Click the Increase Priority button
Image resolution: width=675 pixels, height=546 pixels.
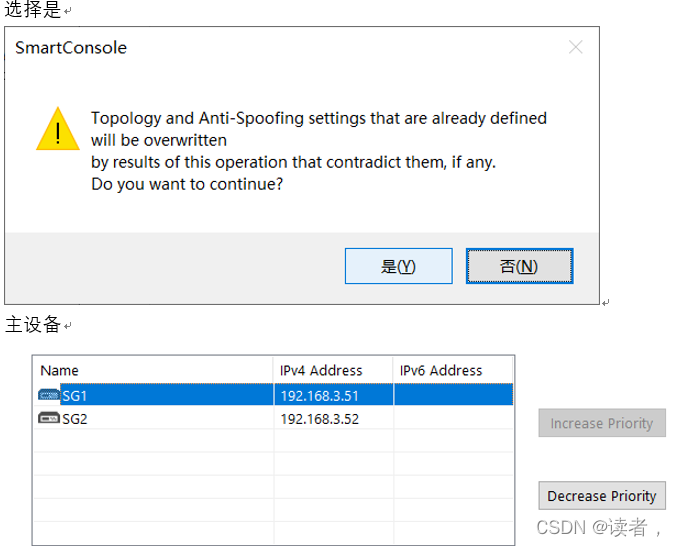[x=602, y=423]
